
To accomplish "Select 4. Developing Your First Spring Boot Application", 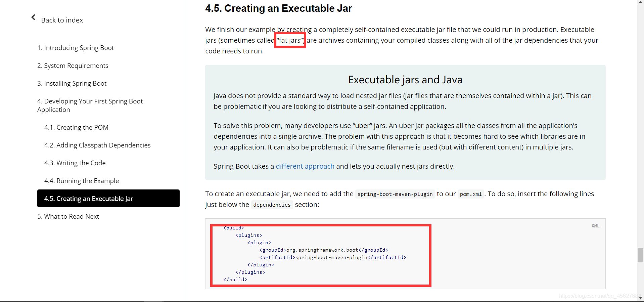I will (90, 105).
